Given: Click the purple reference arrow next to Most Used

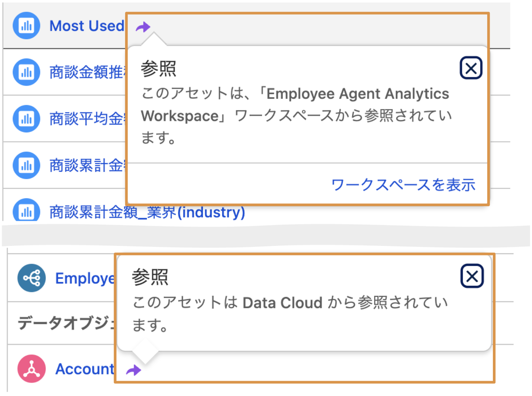Looking at the screenshot, I should [x=143, y=27].
